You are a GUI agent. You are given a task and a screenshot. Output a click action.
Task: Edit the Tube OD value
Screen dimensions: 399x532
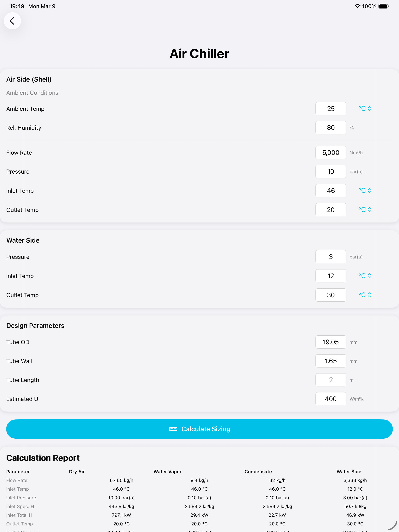tap(331, 342)
